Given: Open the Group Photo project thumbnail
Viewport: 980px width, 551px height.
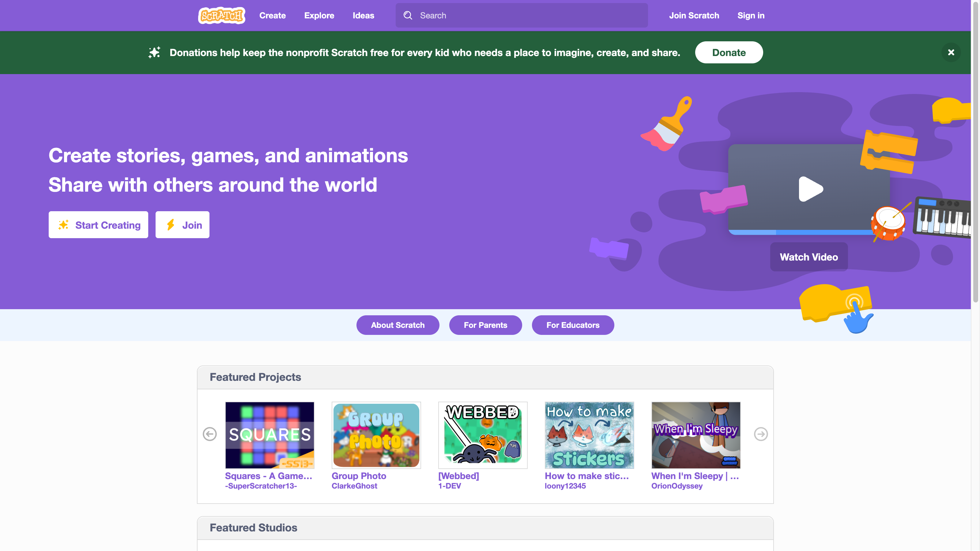Looking at the screenshot, I should click(376, 435).
